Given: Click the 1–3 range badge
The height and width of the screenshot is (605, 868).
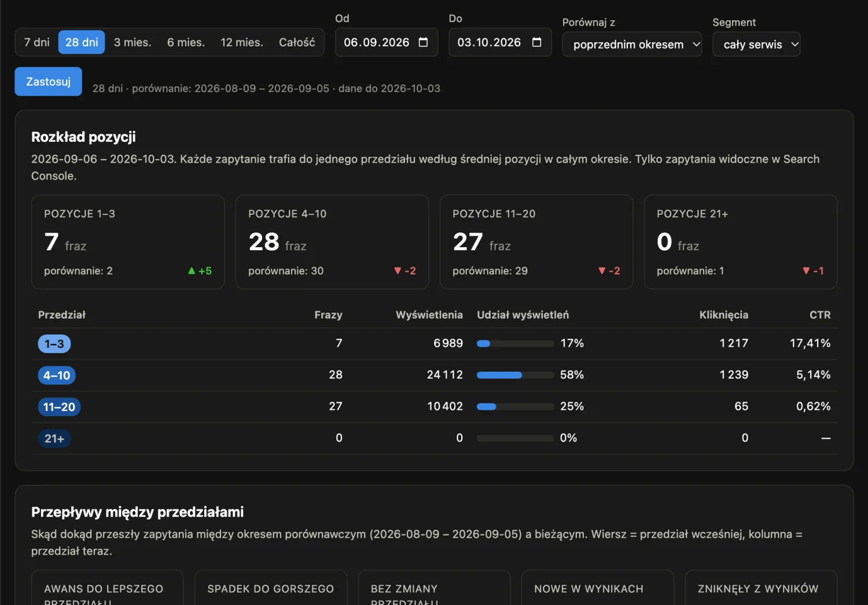Looking at the screenshot, I should (x=54, y=344).
